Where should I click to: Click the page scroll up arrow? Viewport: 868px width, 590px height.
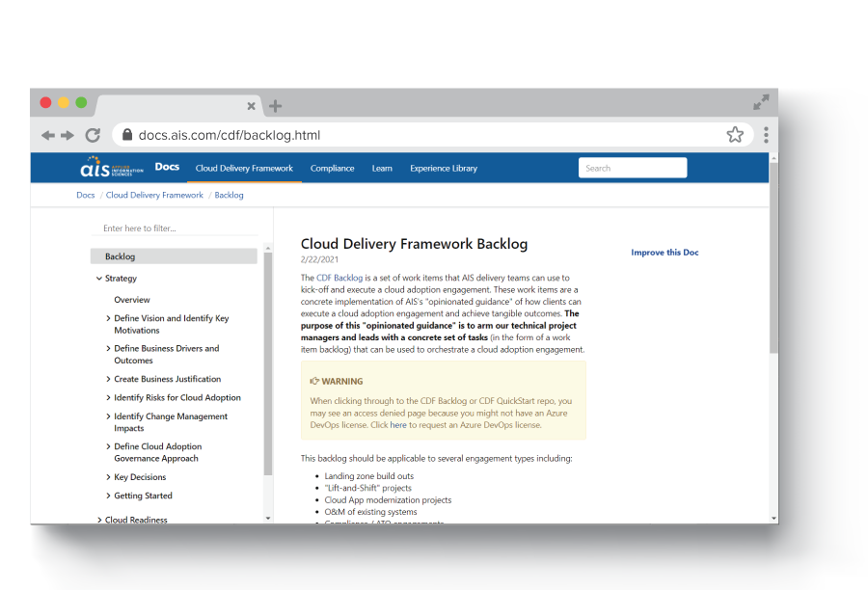[773, 158]
